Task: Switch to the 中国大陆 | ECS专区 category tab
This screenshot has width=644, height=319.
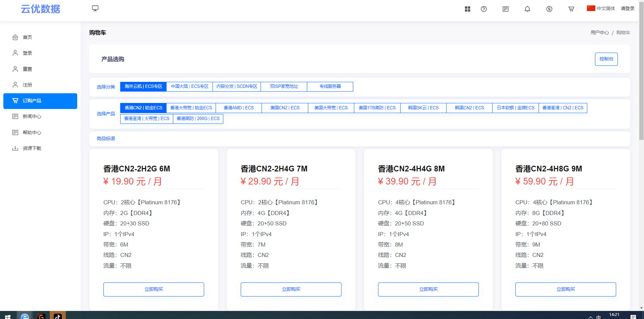Action: coord(189,87)
